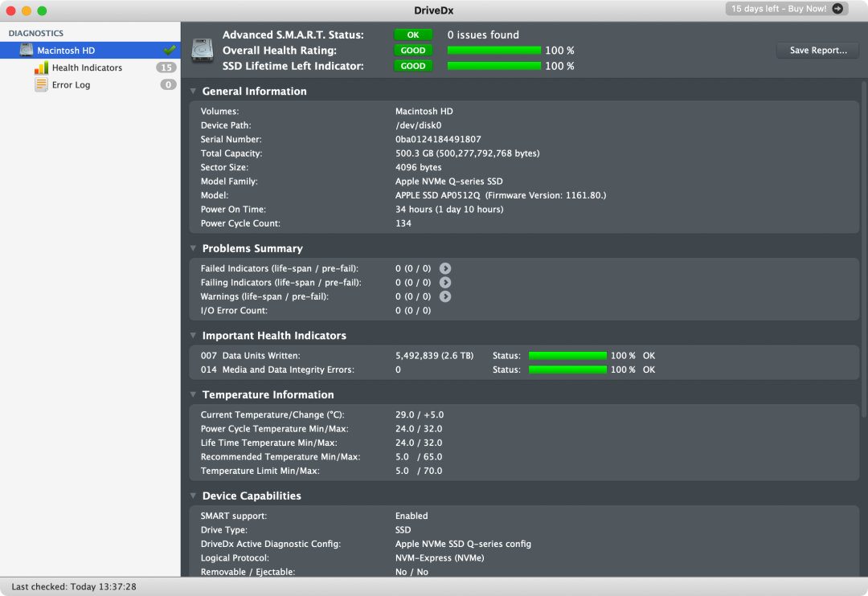Click the 0 issues found text
The width and height of the screenshot is (868, 596).
coord(483,35)
